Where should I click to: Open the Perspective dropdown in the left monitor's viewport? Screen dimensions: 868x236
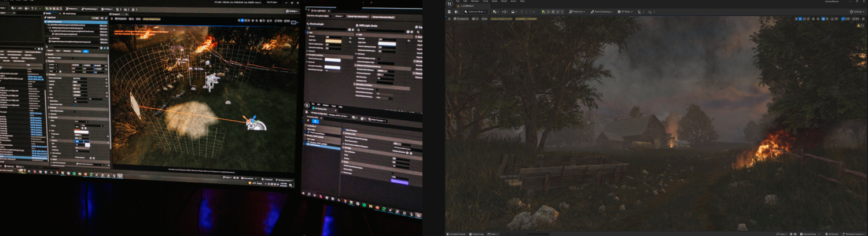click(x=121, y=19)
